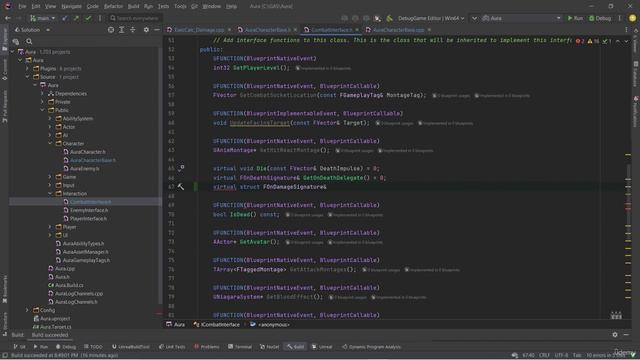
Task: Open the Unreal tool window
Action: (322, 347)
